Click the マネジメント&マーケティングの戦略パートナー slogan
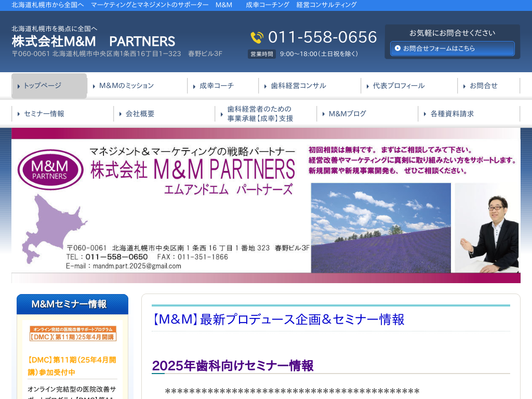Image resolution: width=532 pixels, height=399 pixels. [x=192, y=151]
